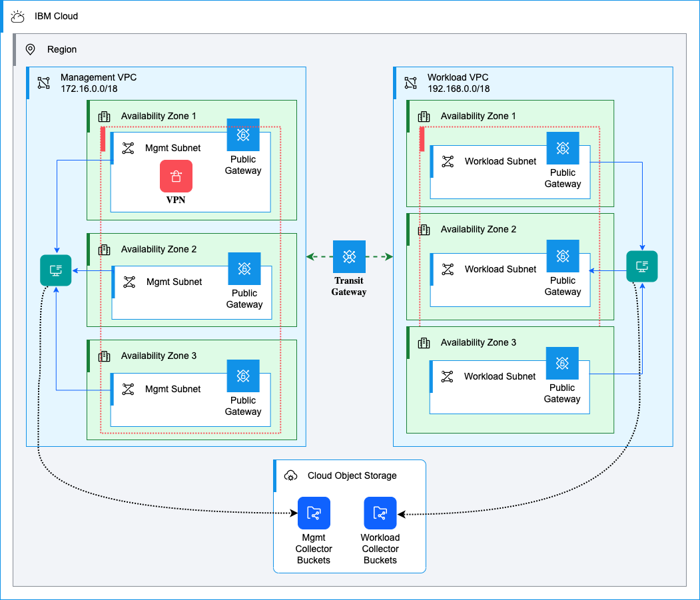Image resolution: width=700 pixels, height=600 pixels.
Task: Click 'Public Gateway' label in Management Zone 1
Action: (x=243, y=165)
